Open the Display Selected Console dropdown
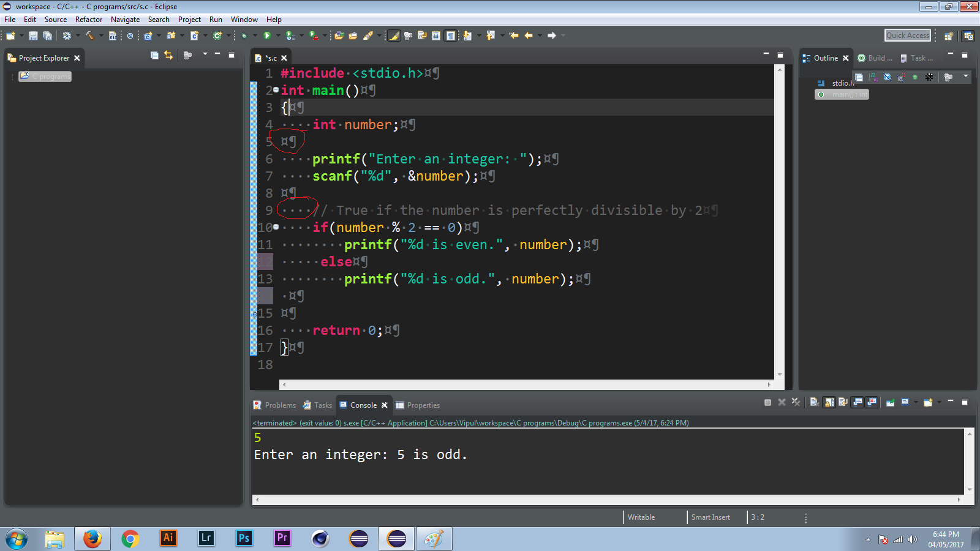Viewport: 980px width, 551px height. (916, 402)
